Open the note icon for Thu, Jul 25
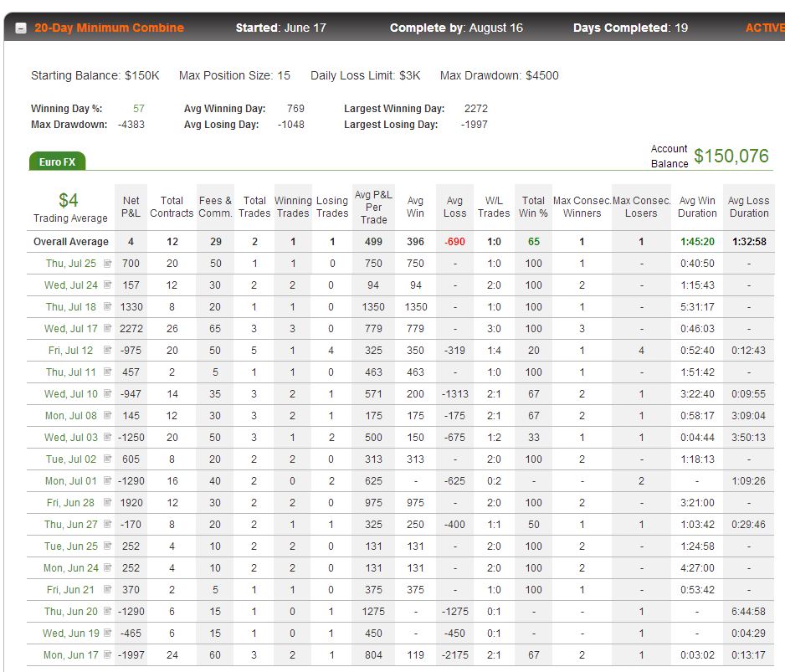This screenshot has height=672, width=785. 107,264
